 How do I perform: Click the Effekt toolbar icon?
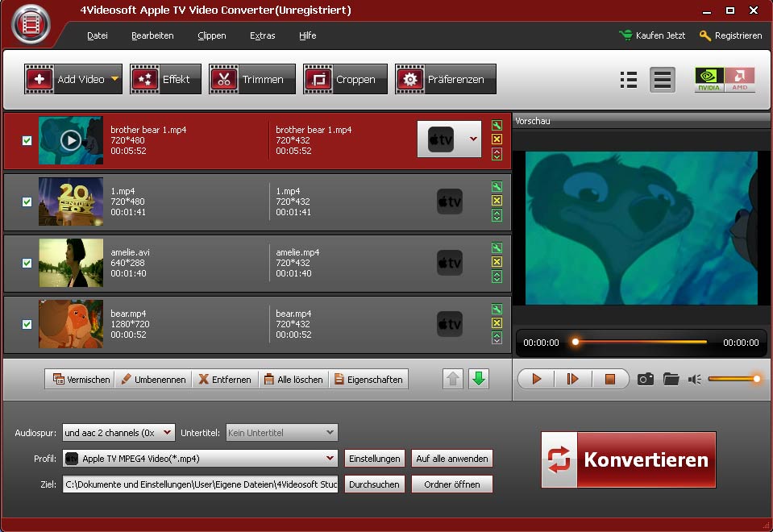coord(165,79)
